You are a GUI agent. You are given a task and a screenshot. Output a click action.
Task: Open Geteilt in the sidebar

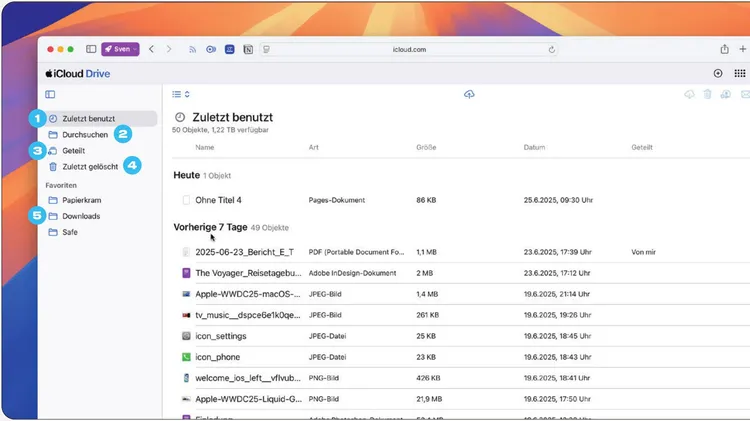(x=74, y=151)
